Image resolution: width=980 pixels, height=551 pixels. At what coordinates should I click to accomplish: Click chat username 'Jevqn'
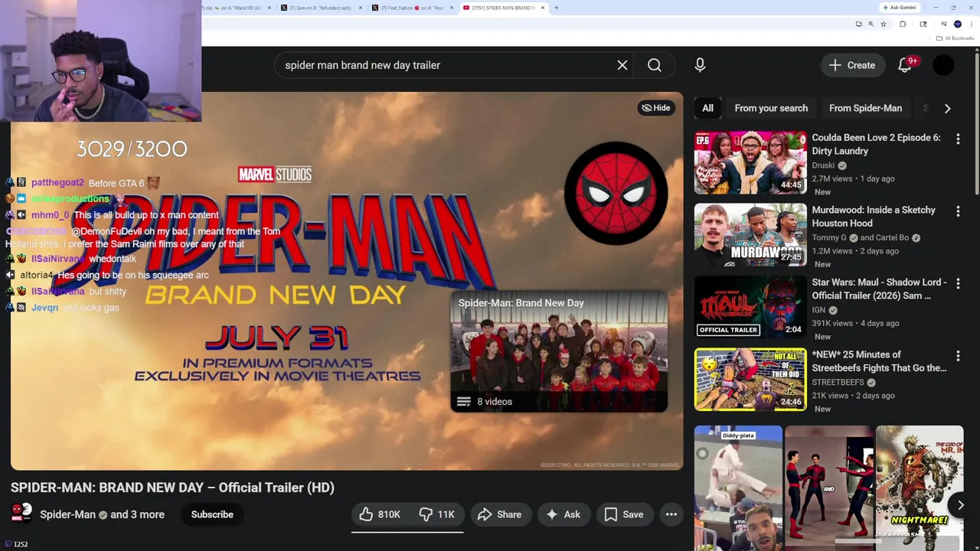coord(44,308)
